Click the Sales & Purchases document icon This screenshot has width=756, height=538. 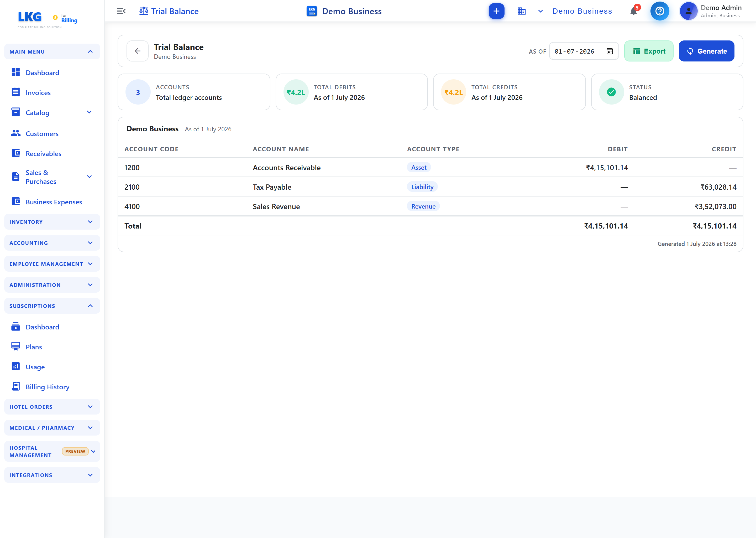click(15, 177)
